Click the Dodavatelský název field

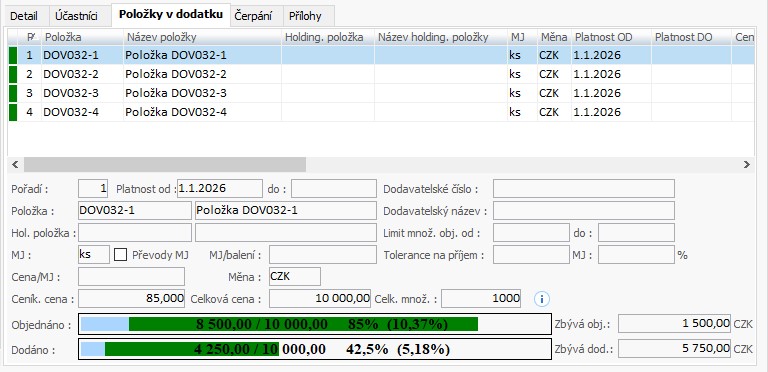[x=584, y=210]
